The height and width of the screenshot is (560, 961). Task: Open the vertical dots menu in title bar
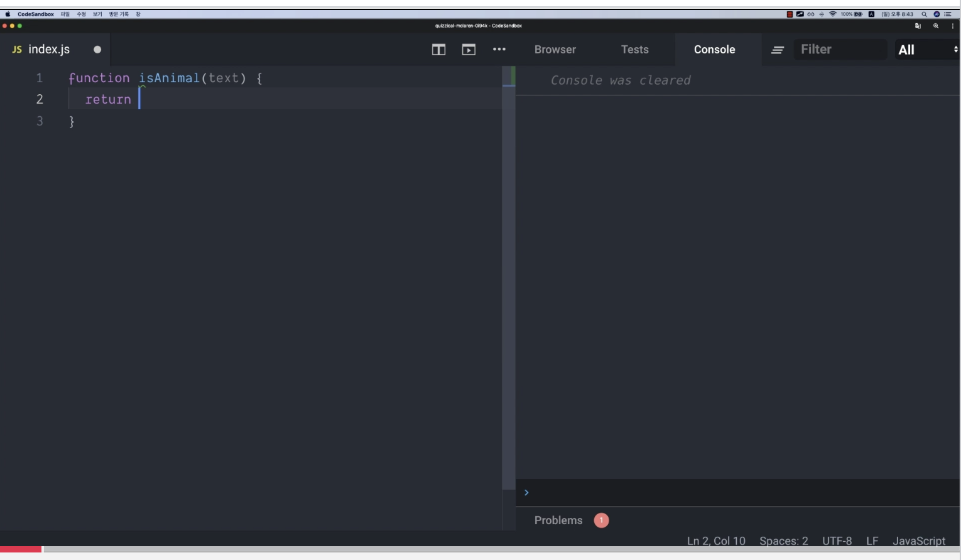coord(953,26)
